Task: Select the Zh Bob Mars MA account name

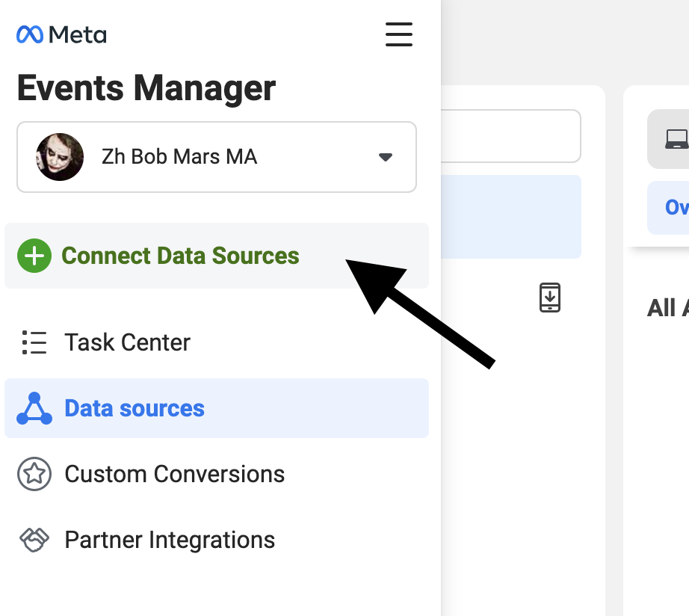Action: click(179, 157)
